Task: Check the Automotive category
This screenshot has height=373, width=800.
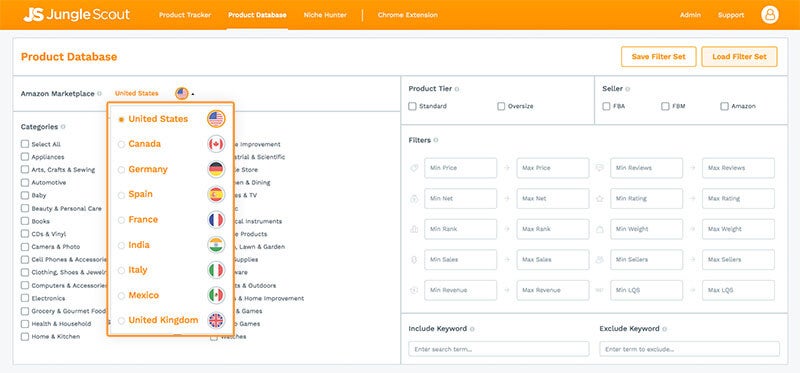Action: [24, 182]
